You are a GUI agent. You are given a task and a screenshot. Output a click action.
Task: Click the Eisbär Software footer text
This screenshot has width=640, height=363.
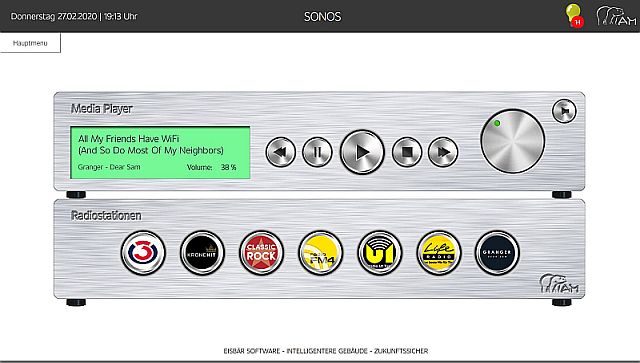pos(326,351)
